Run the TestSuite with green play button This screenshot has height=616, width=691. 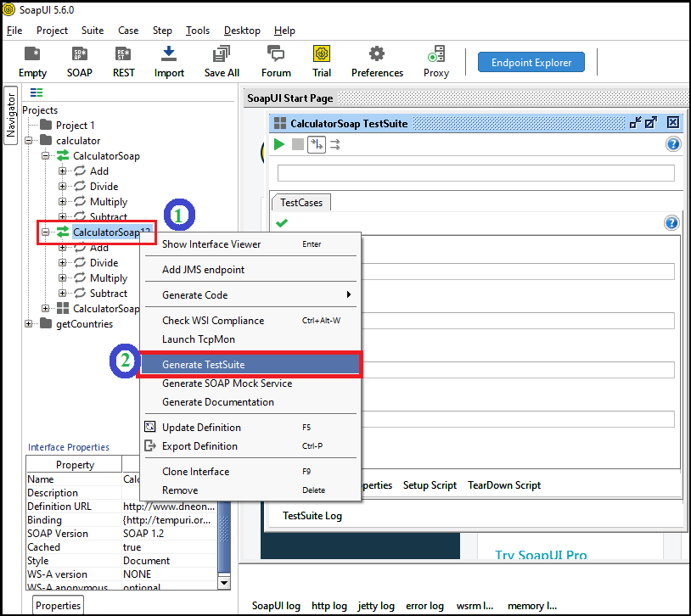coord(279,144)
